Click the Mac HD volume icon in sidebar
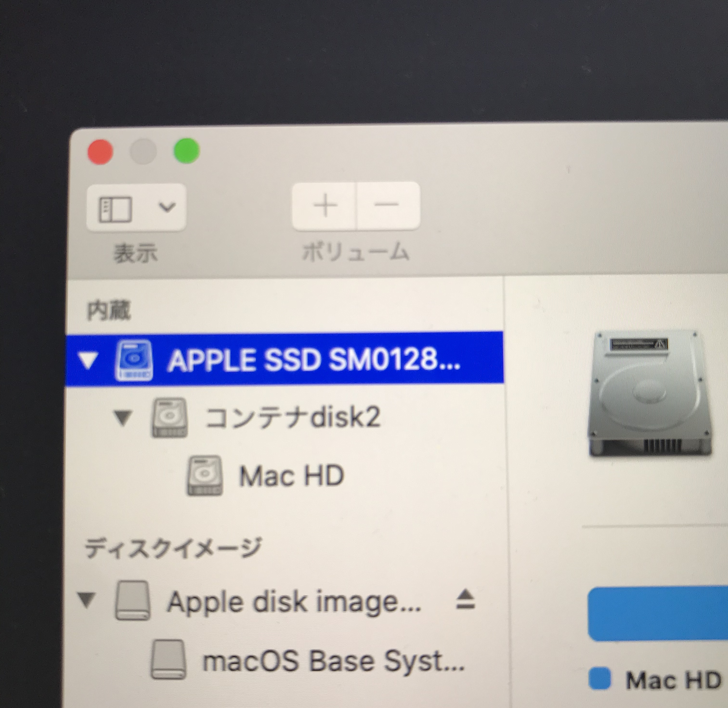728x708 pixels. pyautogui.click(x=204, y=476)
